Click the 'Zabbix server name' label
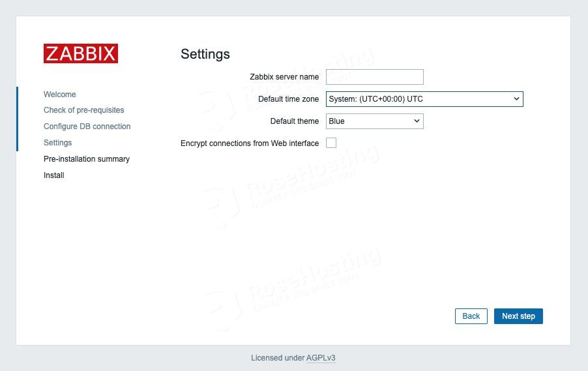This screenshot has width=588, height=371. click(x=284, y=77)
